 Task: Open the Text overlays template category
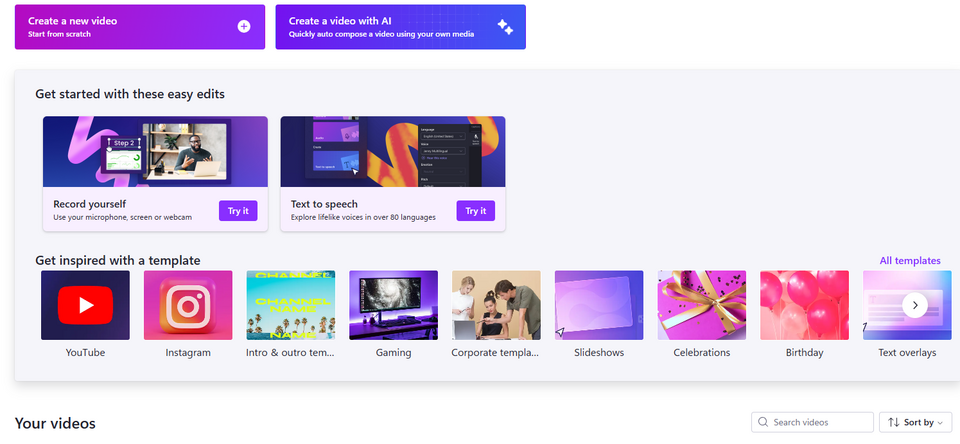coord(885,305)
